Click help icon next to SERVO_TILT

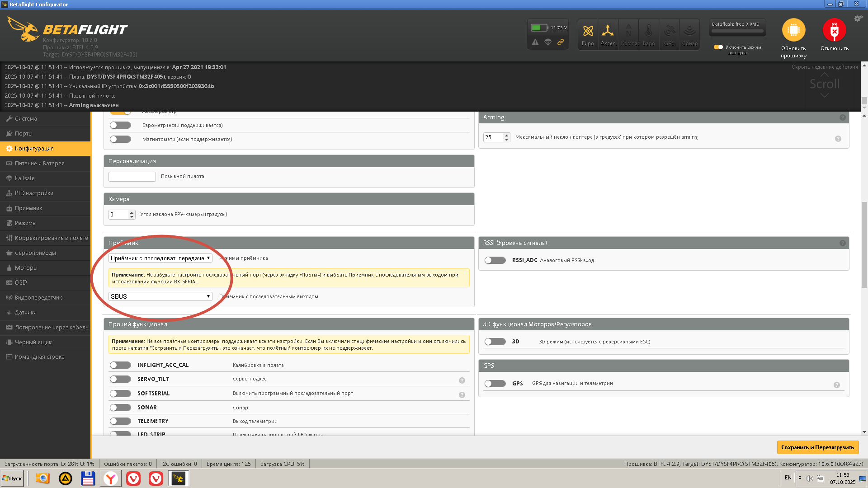click(x=462, y=380)
